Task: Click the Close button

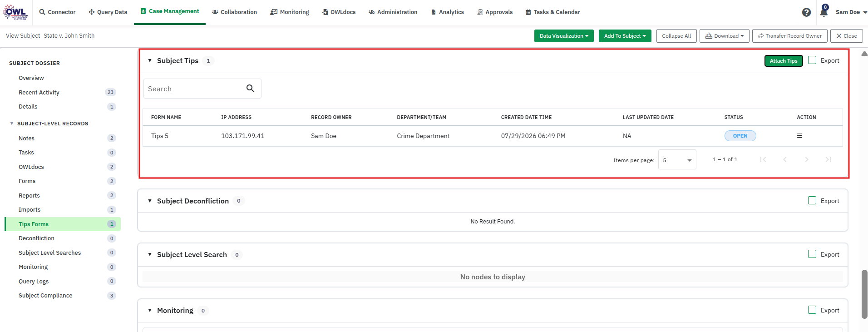Action: pos(847,36)
